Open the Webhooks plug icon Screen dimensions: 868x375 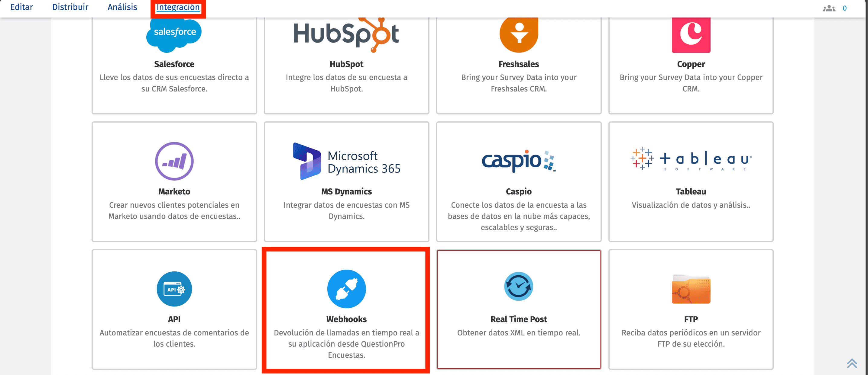point(346,289)
